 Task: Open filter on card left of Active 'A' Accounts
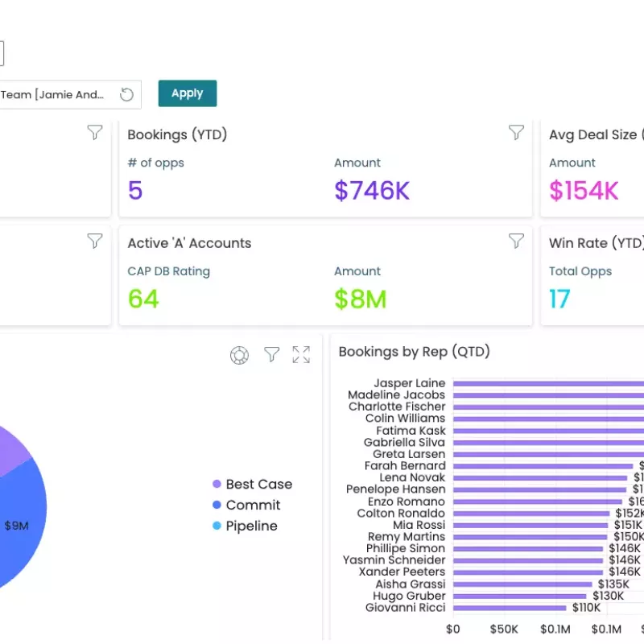pos(95,241)
